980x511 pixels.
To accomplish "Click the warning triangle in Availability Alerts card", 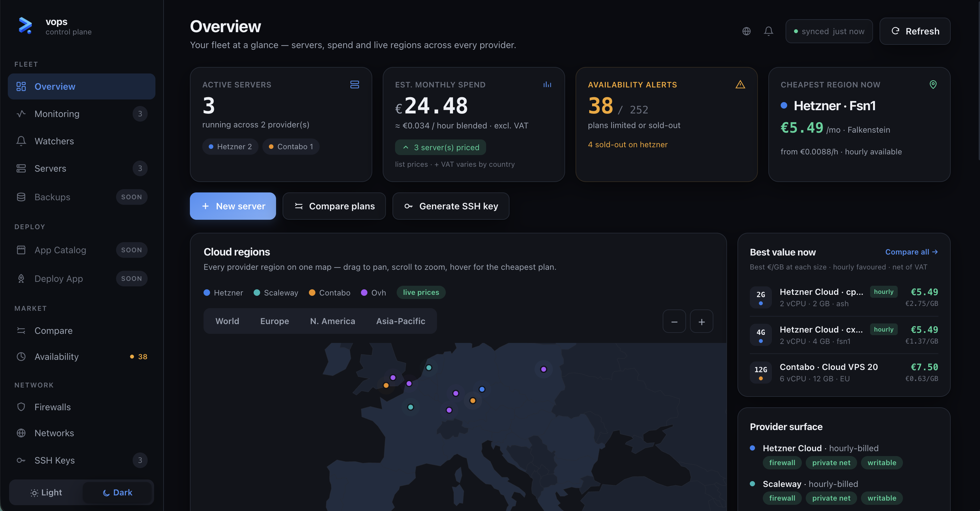I will point(740,85).
